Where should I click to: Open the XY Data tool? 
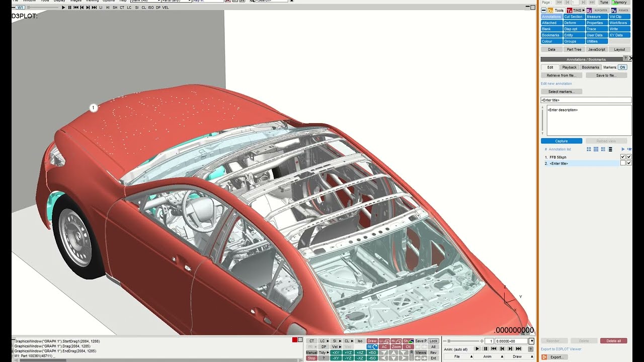click(x=619, y=35)
